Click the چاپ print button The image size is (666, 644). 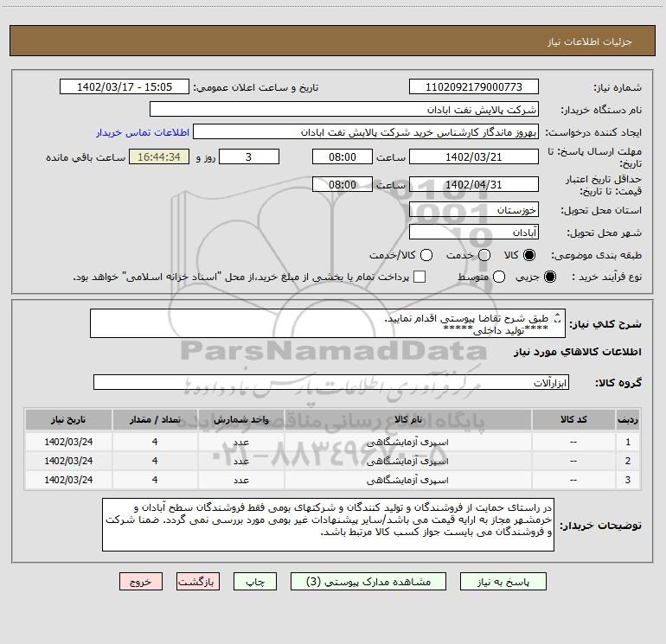click(x=255, y=582)
